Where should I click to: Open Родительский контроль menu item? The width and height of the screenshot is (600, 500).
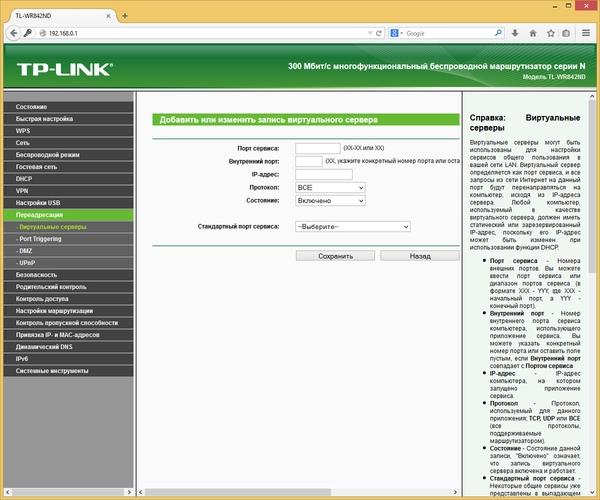coord(69,287)
